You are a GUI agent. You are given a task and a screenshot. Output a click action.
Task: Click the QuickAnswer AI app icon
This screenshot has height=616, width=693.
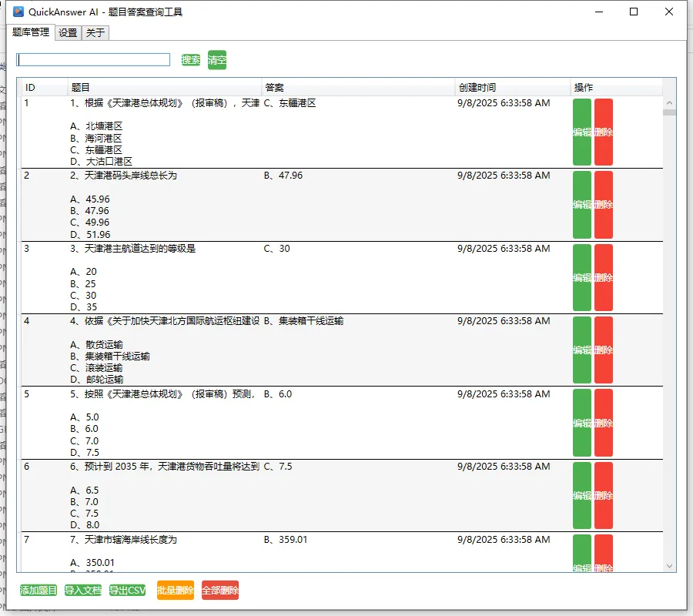(x=18, y=12)
